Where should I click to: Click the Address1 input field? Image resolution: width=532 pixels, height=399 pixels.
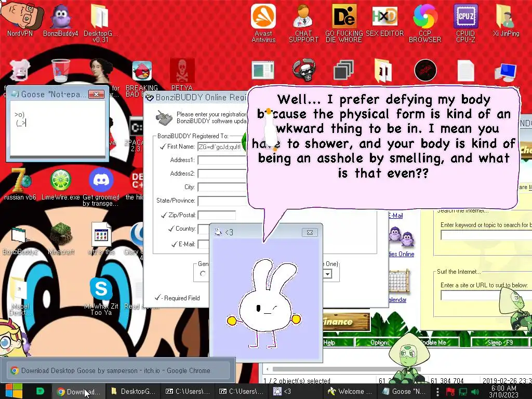222,160
